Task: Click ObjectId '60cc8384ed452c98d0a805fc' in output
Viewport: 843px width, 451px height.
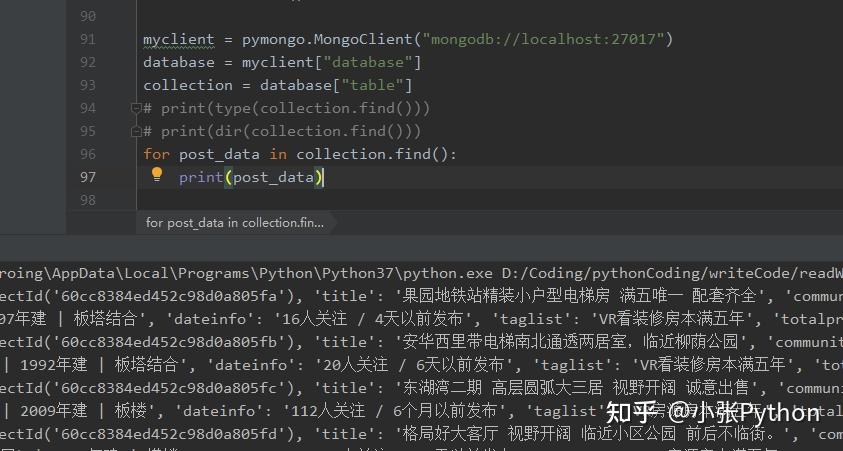Action: 169,389
